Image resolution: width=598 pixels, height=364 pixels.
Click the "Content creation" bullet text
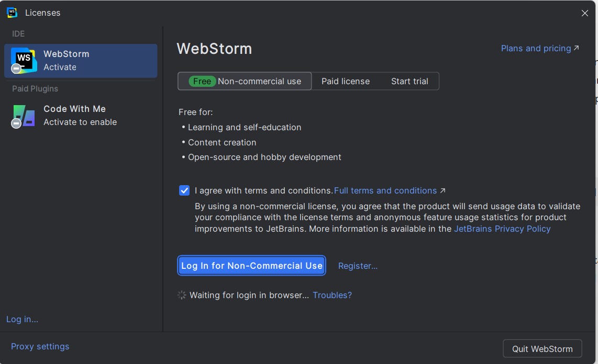(222, 142)
